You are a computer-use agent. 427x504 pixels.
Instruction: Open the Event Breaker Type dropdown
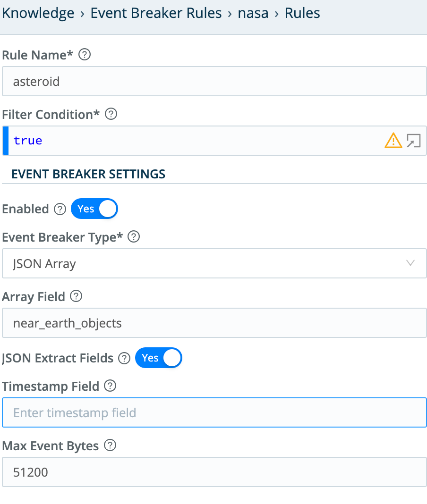coord(410,263)
